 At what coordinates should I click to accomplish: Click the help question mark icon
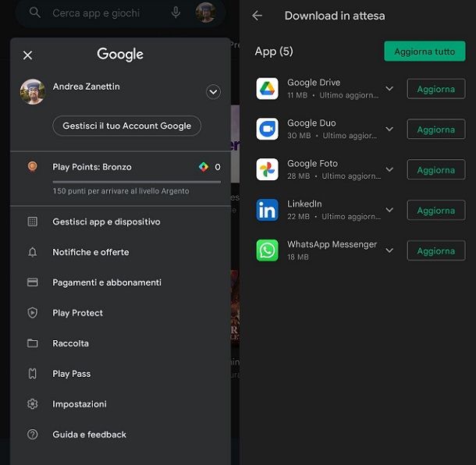[33, 435]
